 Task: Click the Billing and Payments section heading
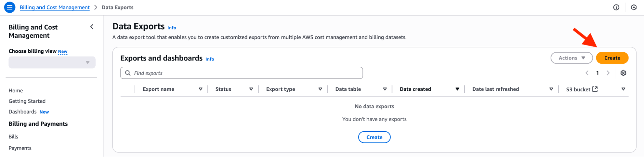pyautogui.click(x=38, y=124)
